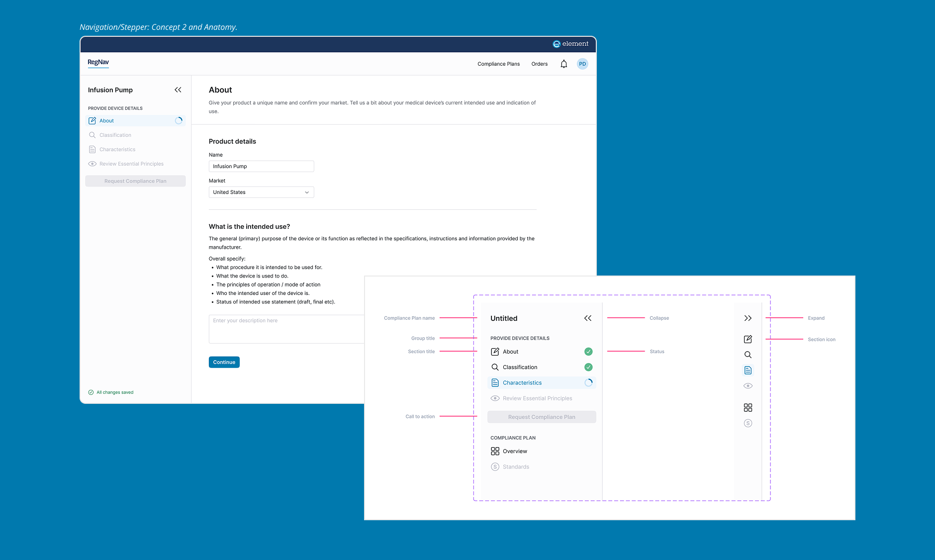
Task: Click the Continue button
Action: pos(224,363)
